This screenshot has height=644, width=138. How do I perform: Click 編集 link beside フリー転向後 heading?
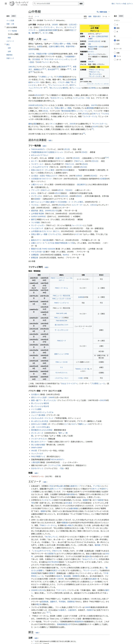point(45,146)
